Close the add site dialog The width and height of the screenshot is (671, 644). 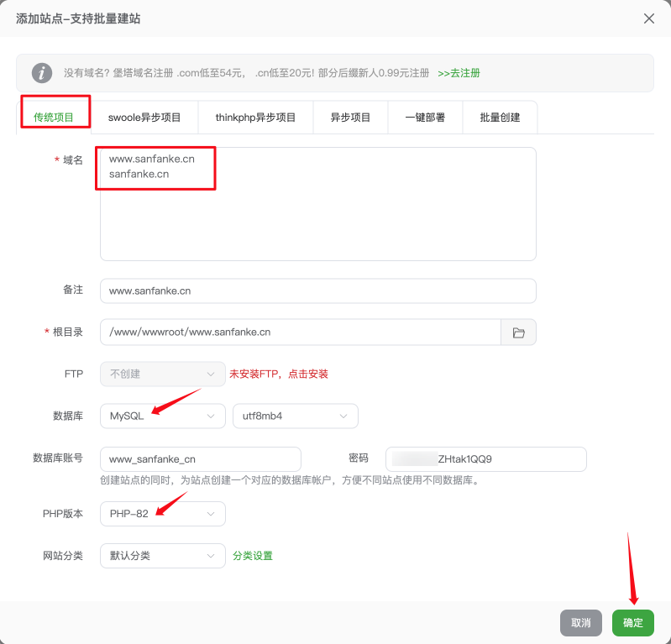tap(648, 18)
